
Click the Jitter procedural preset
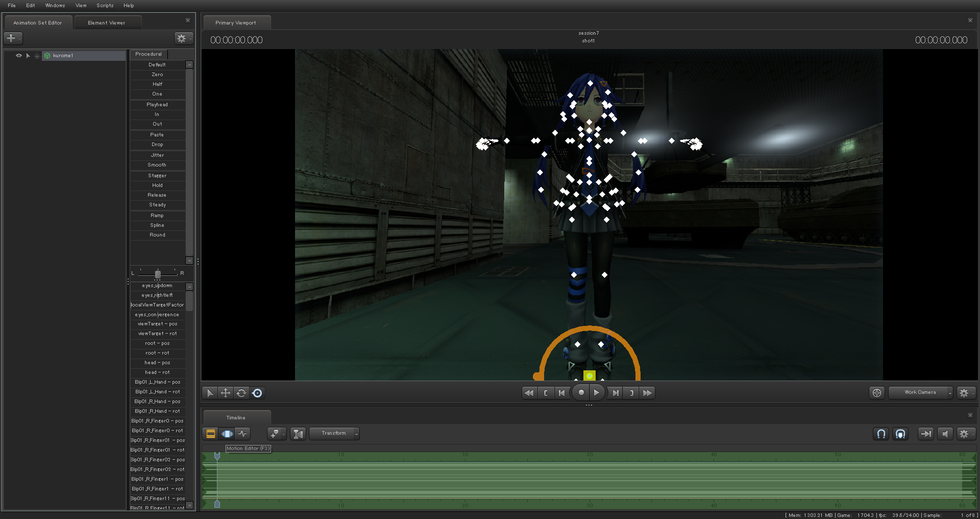click(x=157, y=155)
